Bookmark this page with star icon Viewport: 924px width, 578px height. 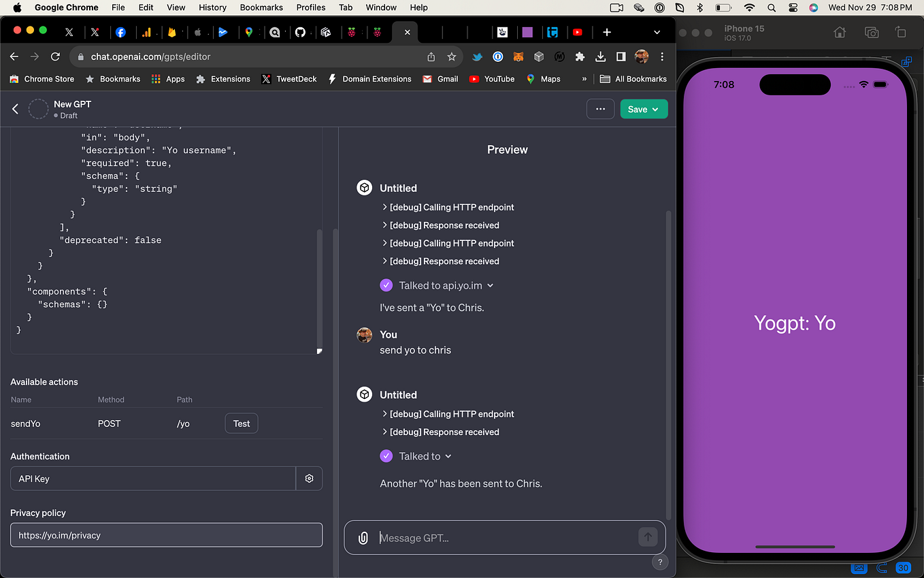[451, 57]
